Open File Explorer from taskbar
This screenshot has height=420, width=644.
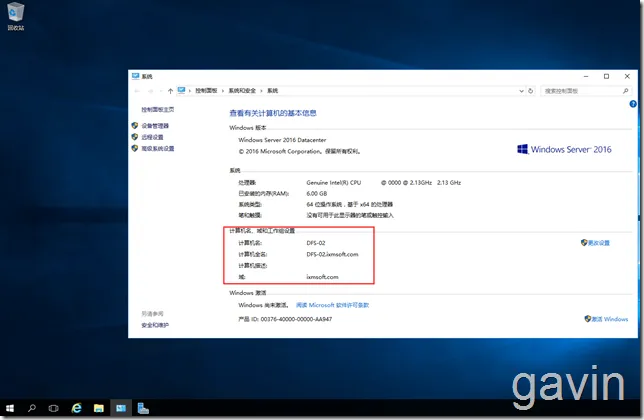(x=99, y=408)
